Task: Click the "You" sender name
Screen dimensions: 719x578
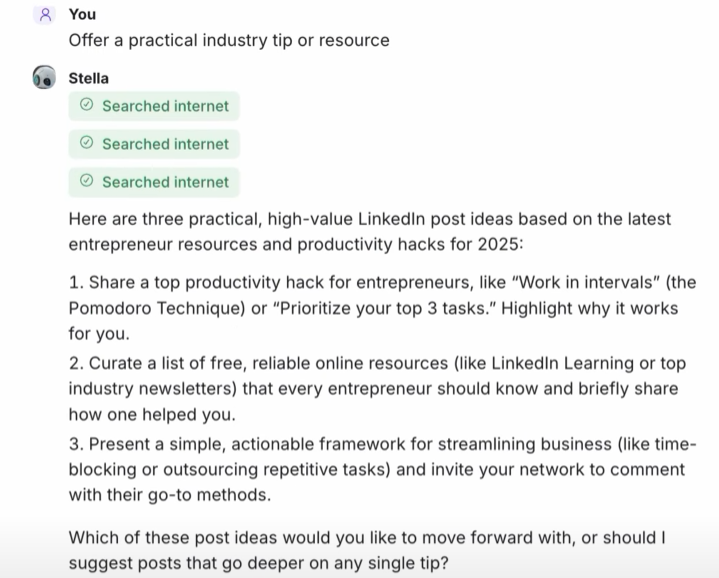Action: click(82, 14)
